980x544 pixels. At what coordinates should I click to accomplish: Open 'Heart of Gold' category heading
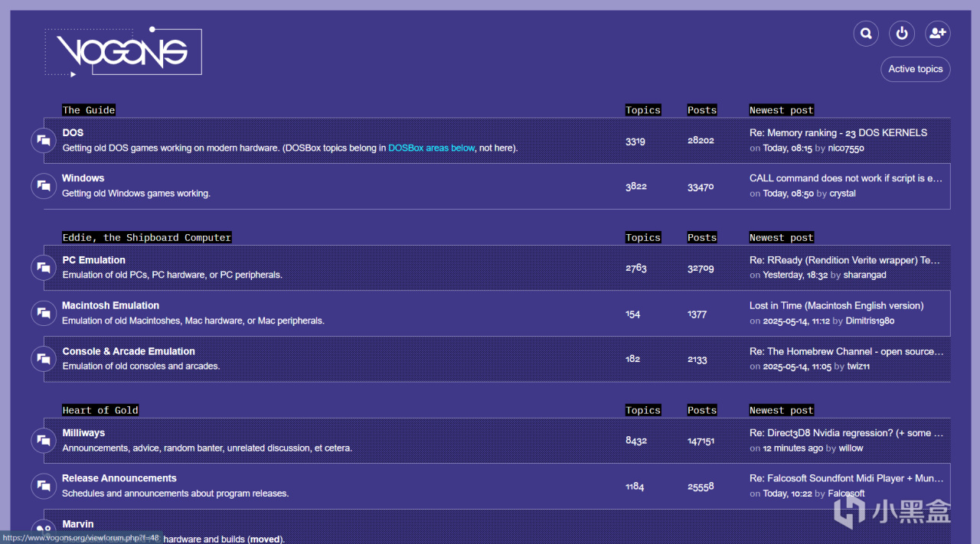100,410
